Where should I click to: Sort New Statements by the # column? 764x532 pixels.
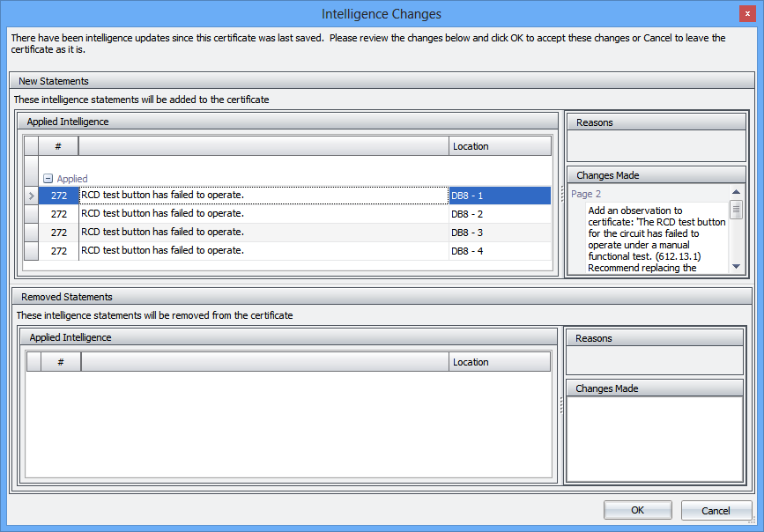pyautogui.click(x=58, y=146)
